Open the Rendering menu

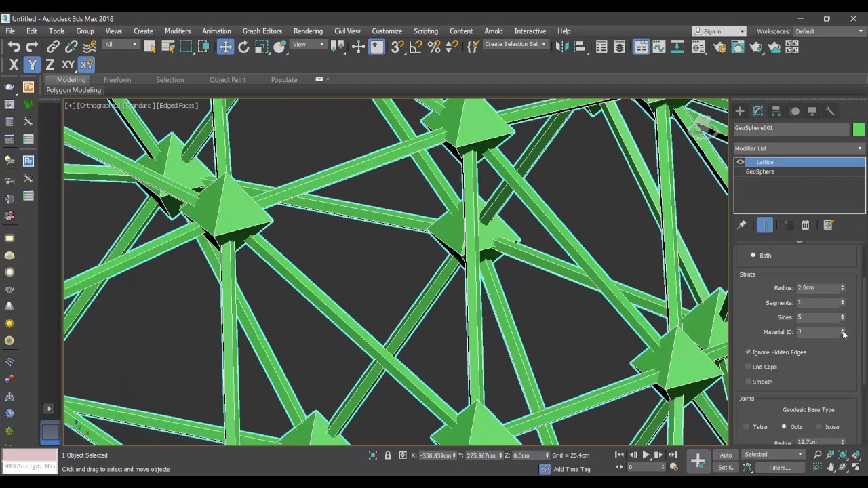[308, 31]
